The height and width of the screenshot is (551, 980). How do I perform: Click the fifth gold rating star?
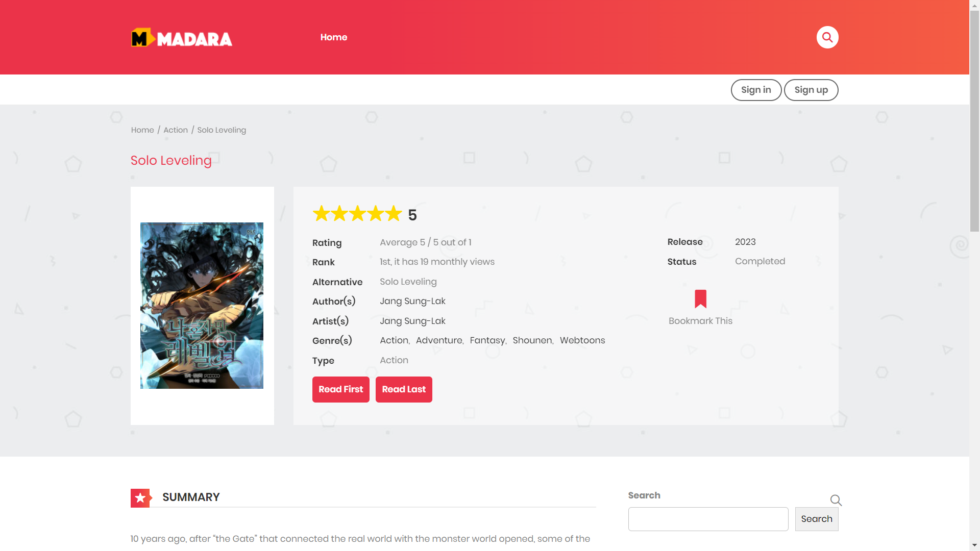point(394,214)
